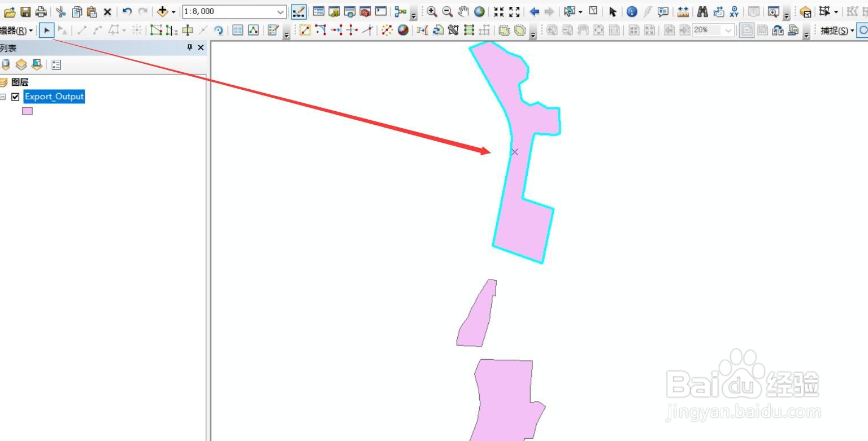Pin the table of contents with auto-hide
868x441 pixels.
tap(190, 48)
